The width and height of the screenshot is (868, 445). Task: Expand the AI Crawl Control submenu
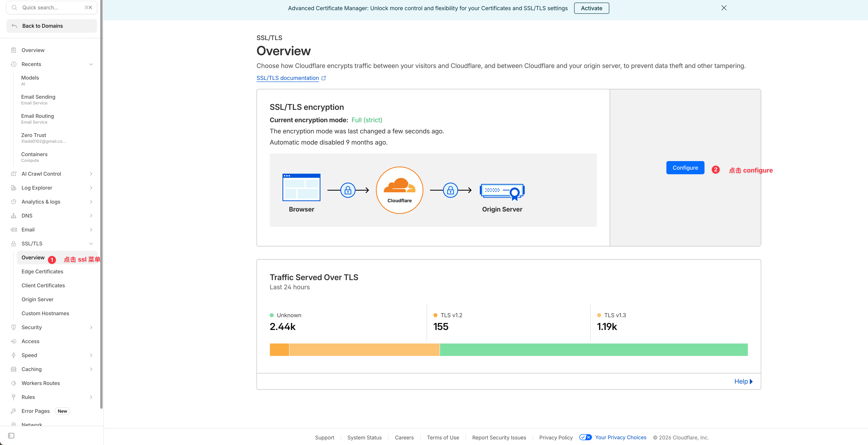(91, 174)
